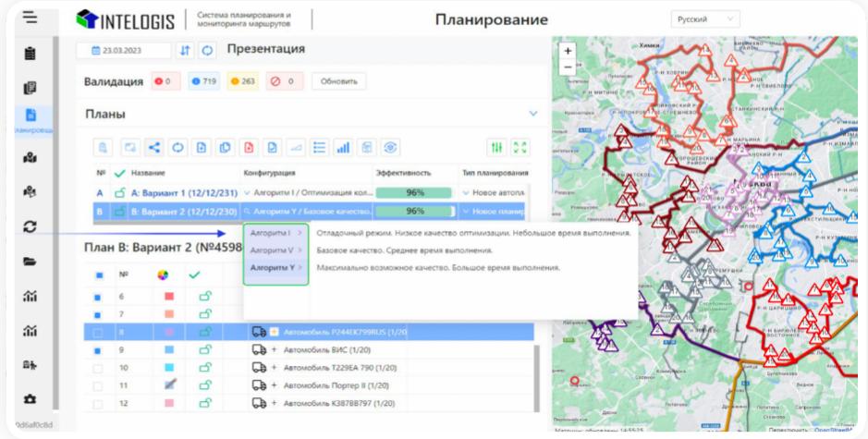
Task: Expand plus for Автомобиль Портер II row
Action: tap(274, 385)
